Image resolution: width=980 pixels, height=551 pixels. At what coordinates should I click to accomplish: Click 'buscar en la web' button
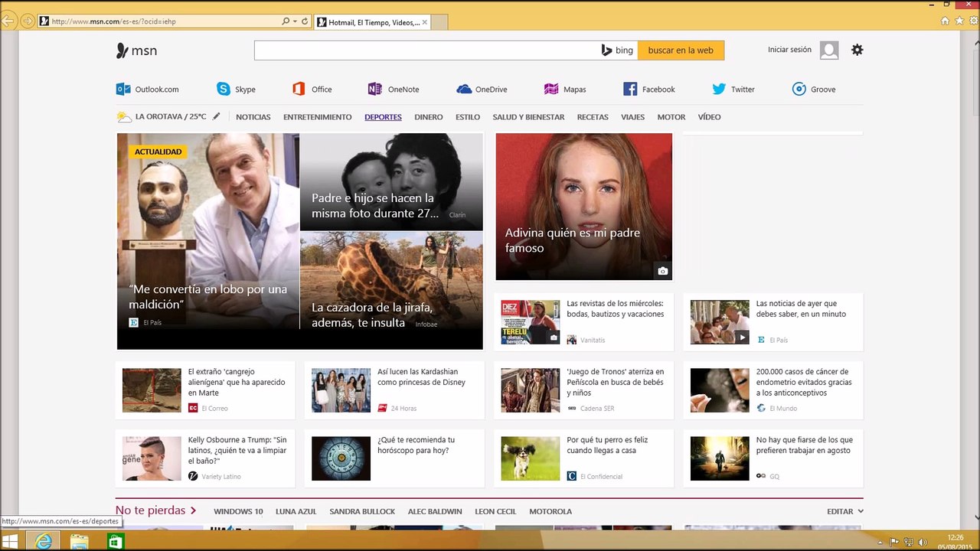coord(681,51)
